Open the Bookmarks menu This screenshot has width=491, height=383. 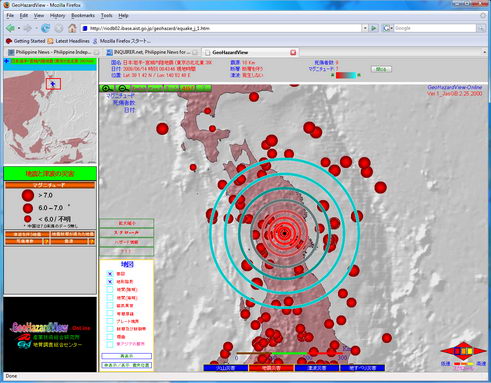coord(83,16)
